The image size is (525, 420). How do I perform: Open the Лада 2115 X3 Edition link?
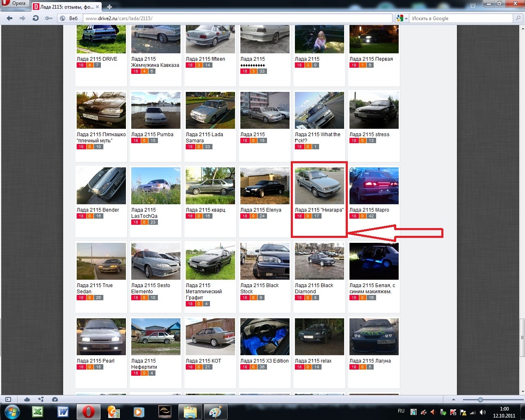(265, 361)
